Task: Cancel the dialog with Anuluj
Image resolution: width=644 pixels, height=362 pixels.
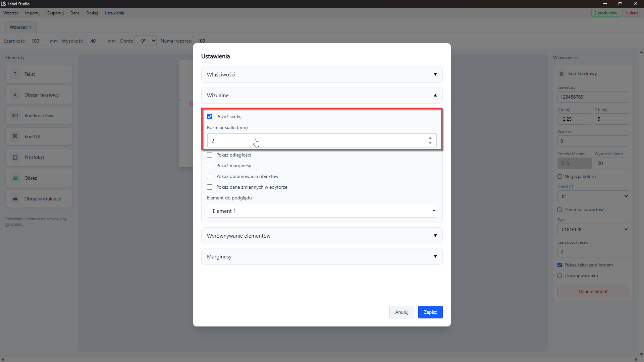Action: (x=401, y=312)
